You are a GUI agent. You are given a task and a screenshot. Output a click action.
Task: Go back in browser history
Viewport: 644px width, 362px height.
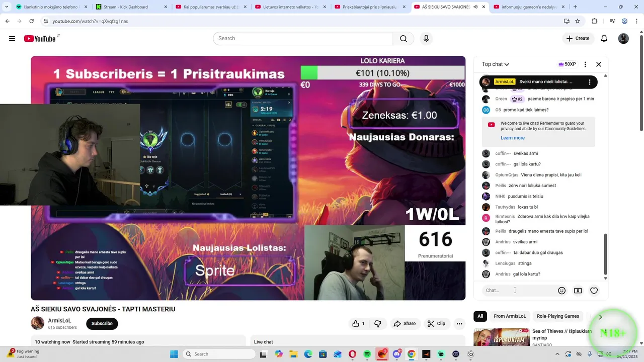point(7,21)
